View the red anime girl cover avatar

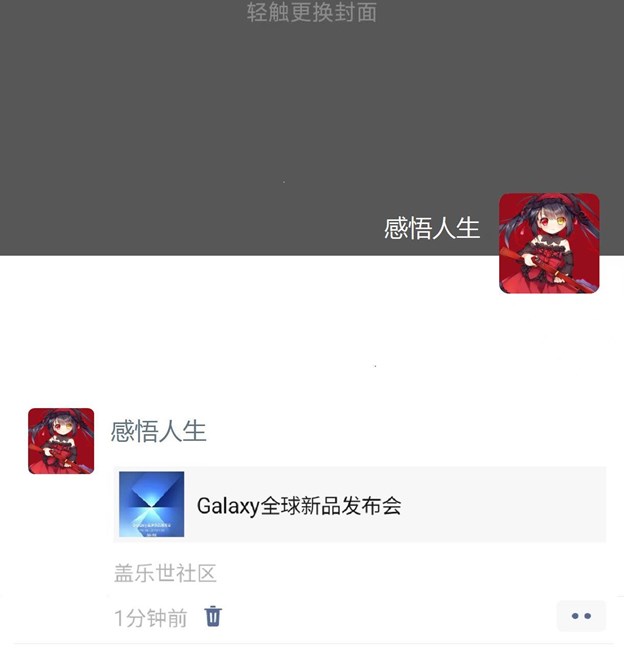coord(549,243)
